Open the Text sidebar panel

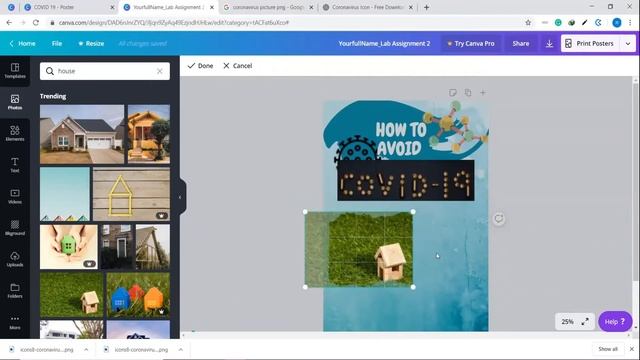click(x=15, y=165)
